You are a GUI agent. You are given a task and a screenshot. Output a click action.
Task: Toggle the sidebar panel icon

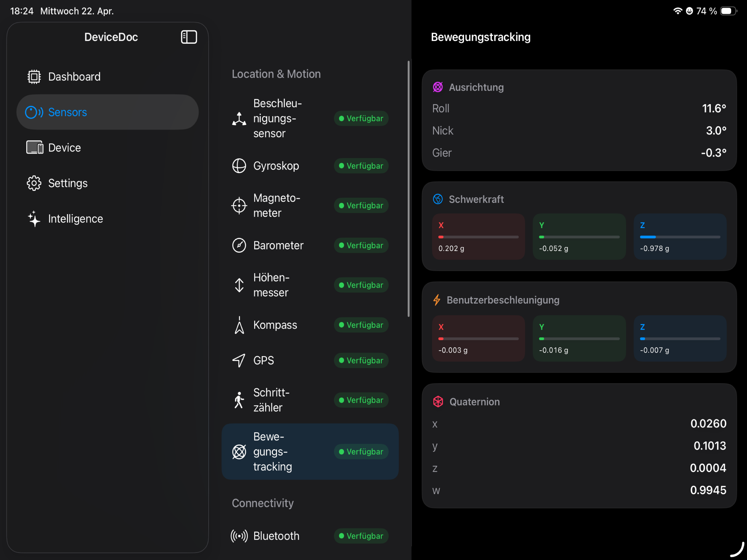[x=189, y=37]
